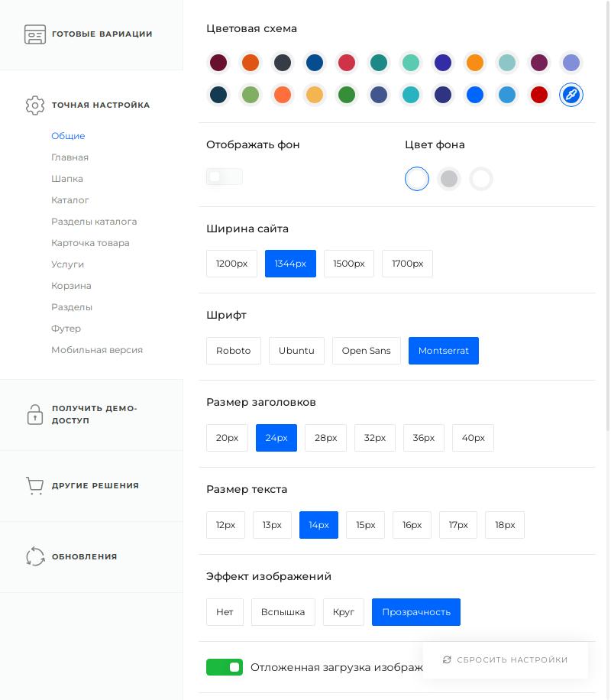Click the refresh icon in Сбросить настройки

(448, 659)
